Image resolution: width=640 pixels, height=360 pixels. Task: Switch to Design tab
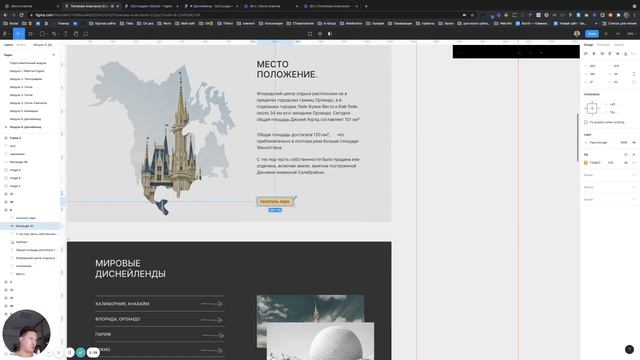[x=588, y=44]
